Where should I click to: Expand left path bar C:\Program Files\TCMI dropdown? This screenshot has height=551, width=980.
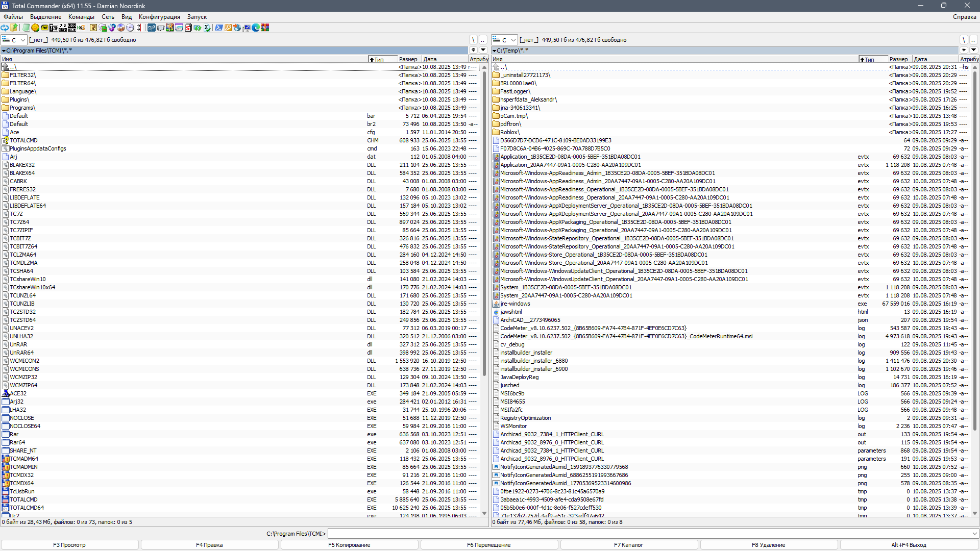pyautogui.click(x=4, y=51)
